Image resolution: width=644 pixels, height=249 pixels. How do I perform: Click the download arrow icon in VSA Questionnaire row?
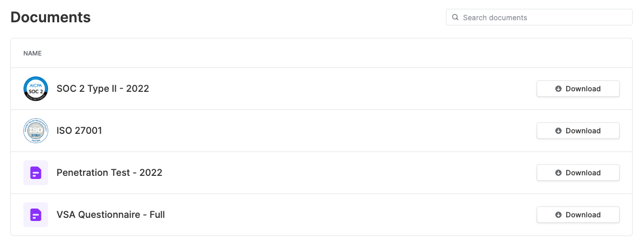pos(558,215)
